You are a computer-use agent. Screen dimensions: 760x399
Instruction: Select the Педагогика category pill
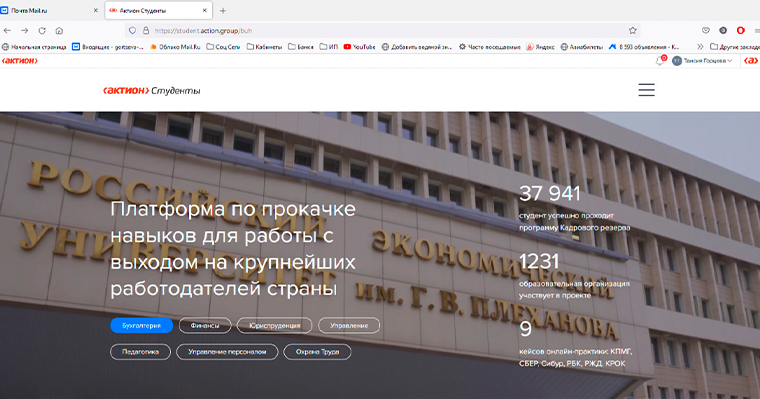141,352
